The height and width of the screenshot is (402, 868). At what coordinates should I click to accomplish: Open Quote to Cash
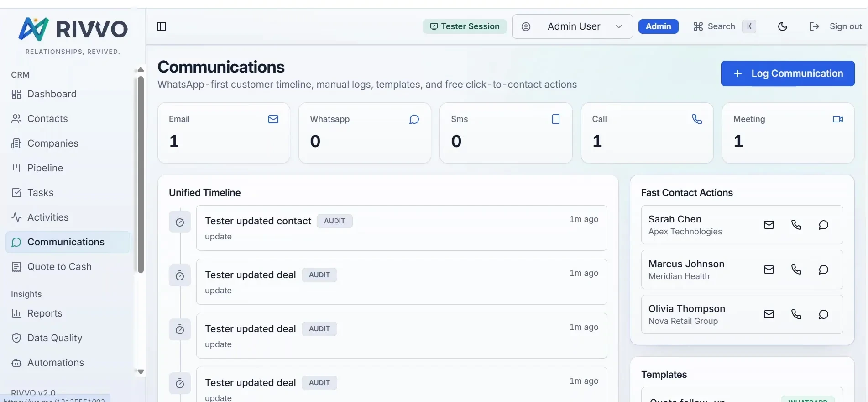(68, 267)
